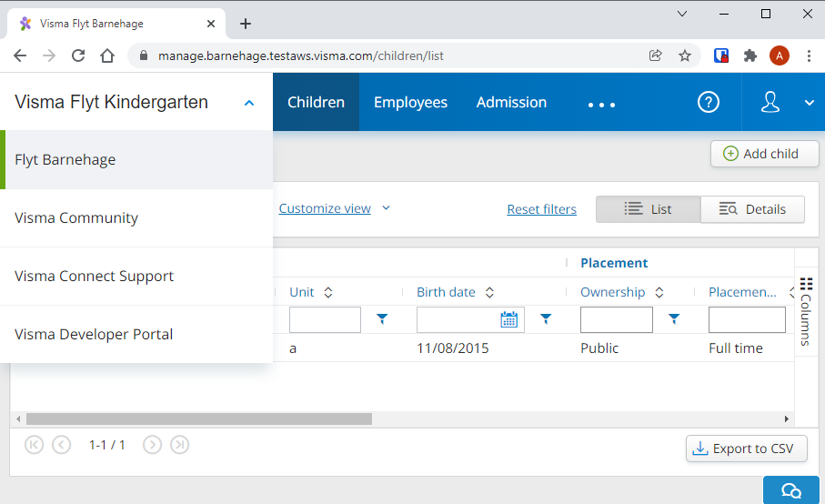825x504 pixels.
Task: Open the Ownership column filter funnel
Action: click(x=674, y=318)
